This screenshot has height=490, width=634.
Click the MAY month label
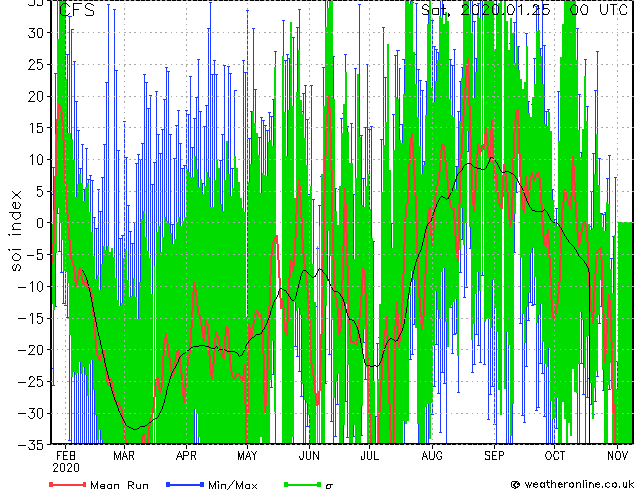pos(247,456)
